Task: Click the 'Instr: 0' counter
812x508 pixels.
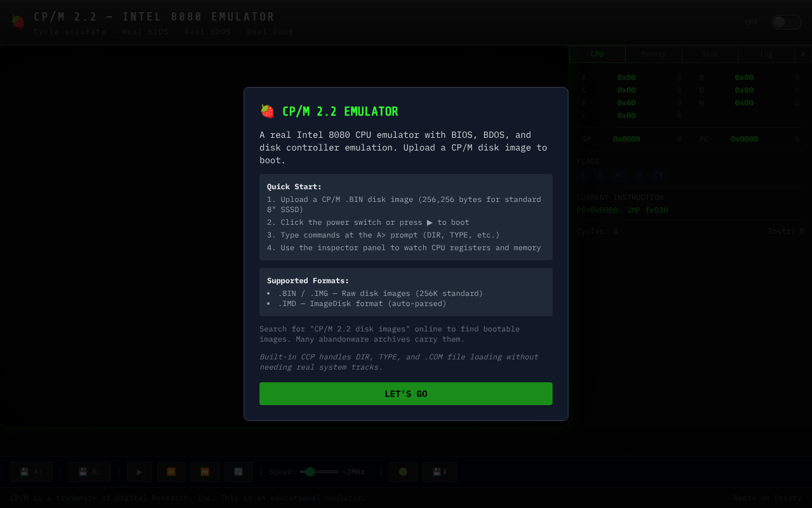Action: click(x=786, y=231)
